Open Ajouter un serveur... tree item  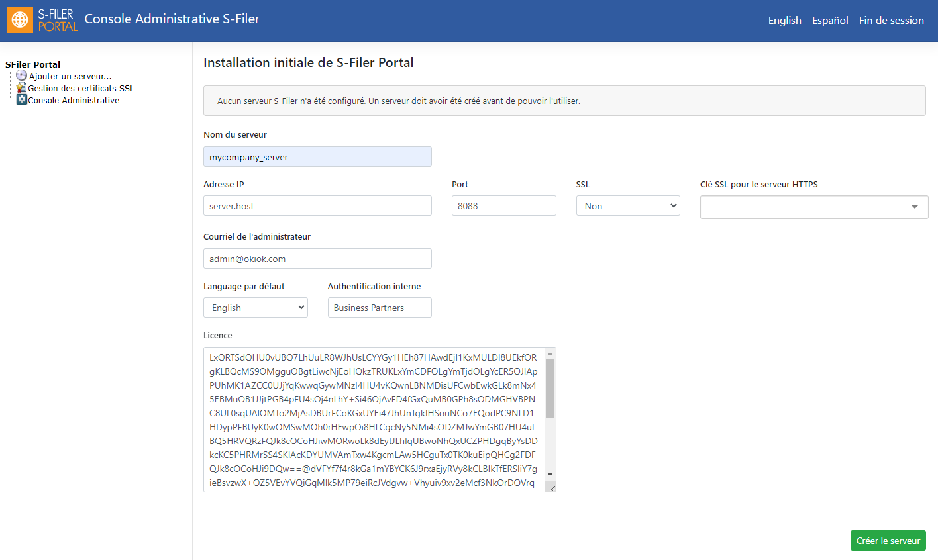pyautogui.click(x=70, y=76)
